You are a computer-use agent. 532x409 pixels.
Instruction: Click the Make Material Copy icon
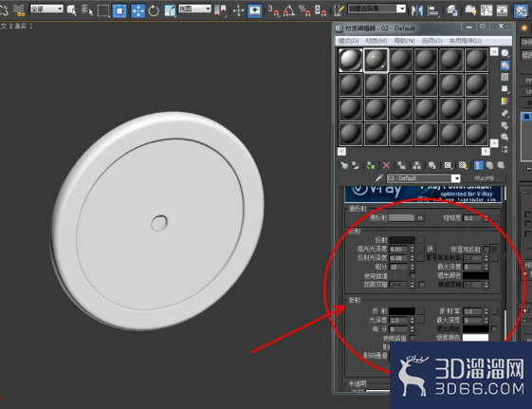402,165
